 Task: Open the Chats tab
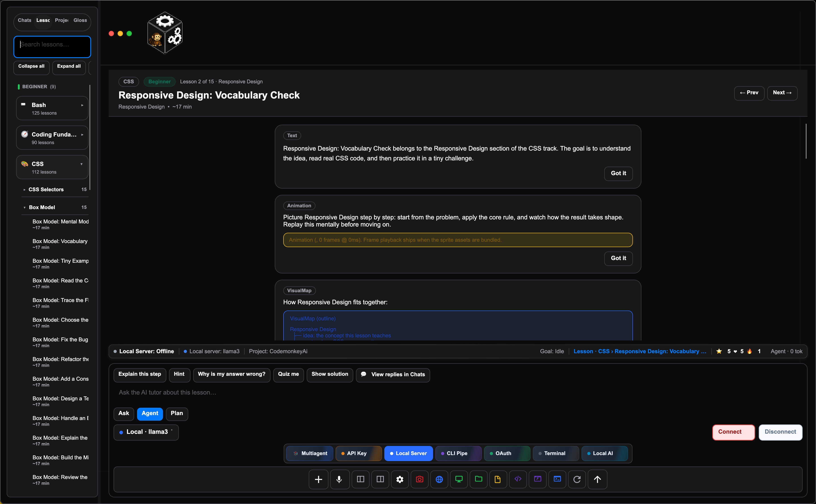click(24, 20)
